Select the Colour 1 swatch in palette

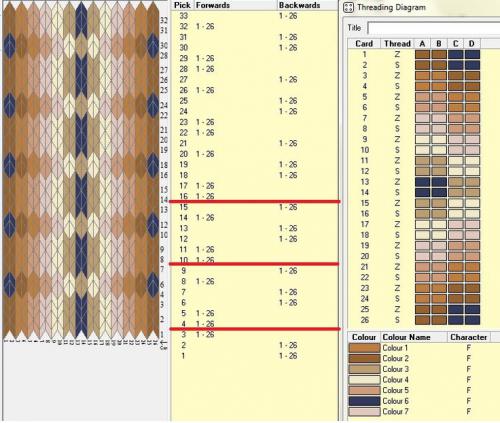364,348
